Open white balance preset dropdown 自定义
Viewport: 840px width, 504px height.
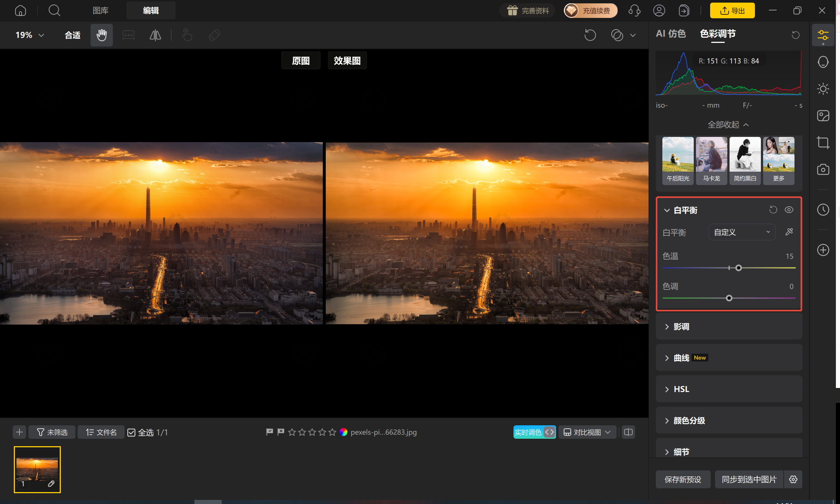click(x=741, y=232)
